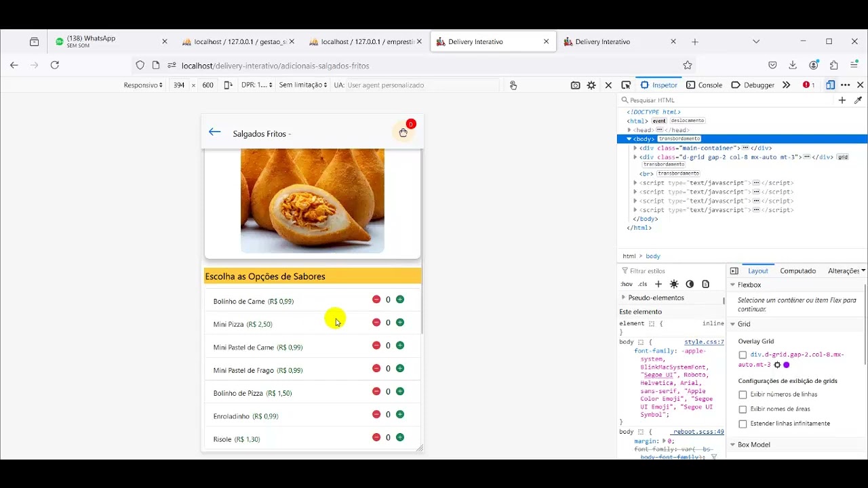Add one Mini Pastel de Carne
The height and width of the screenshot is (488, 868).
point(400,346)
